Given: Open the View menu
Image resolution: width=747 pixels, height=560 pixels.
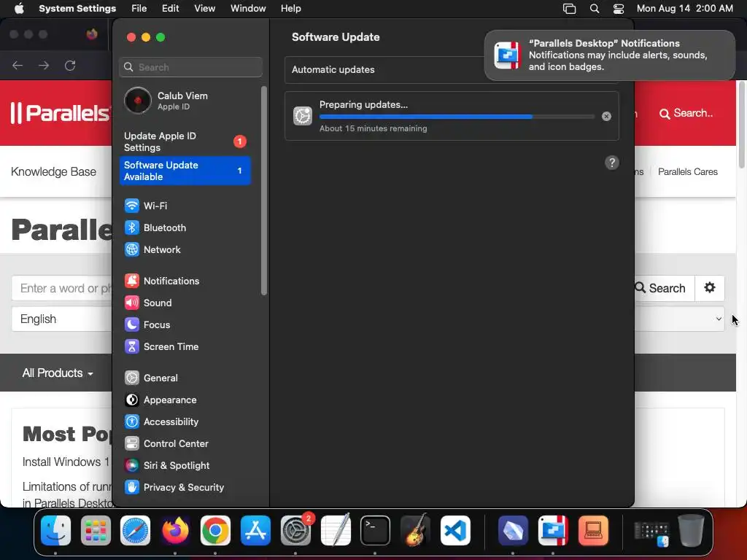Looking at the screenshot, I should coord(204,9).
